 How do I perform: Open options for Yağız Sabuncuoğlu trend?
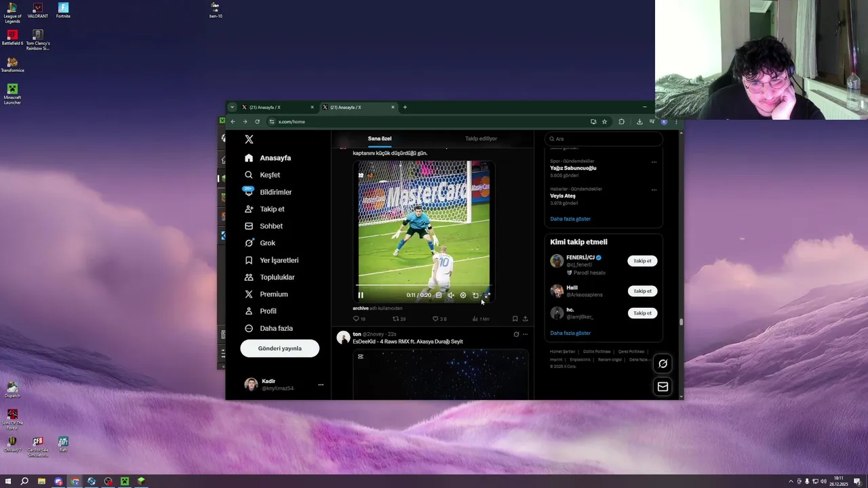(654, 162)
